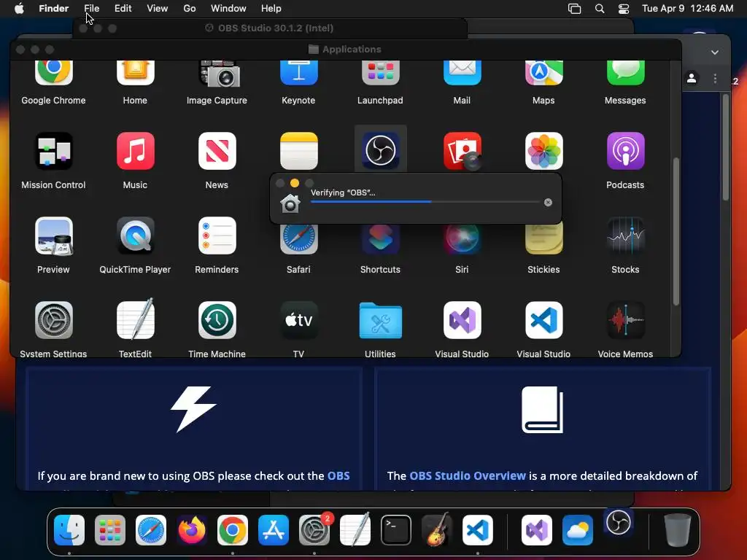
Task: Open the Voice Memos app
Action: click(x=625, y=321)
